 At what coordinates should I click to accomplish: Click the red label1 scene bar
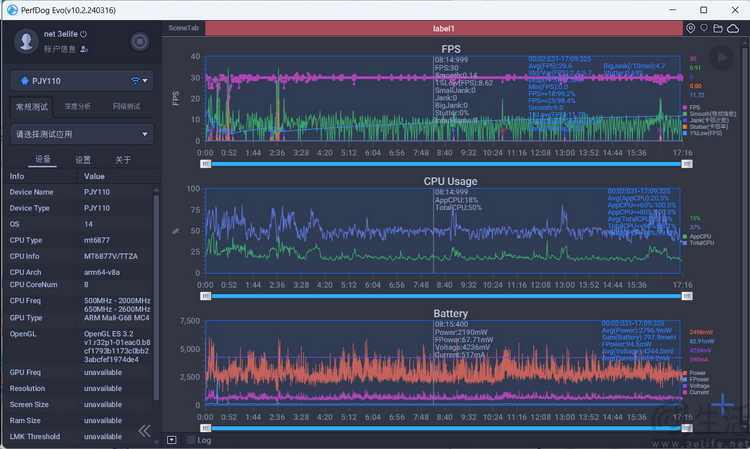coord(443,29)
